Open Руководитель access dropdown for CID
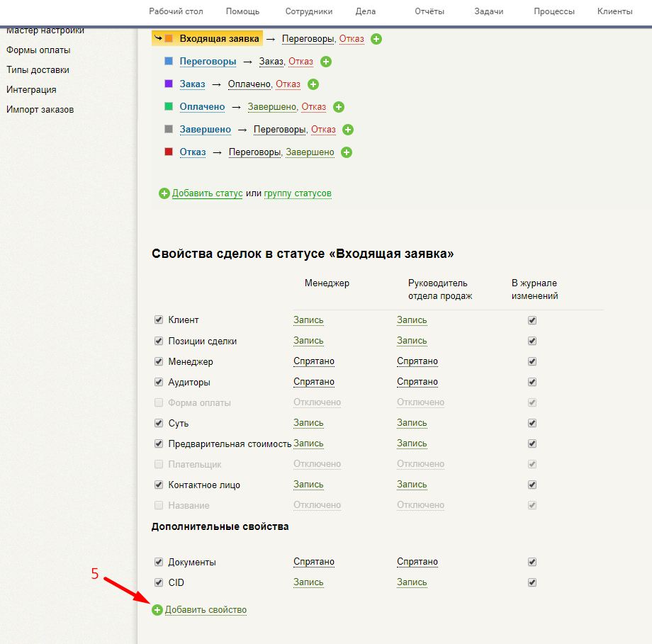This screenshot has width=652, height=644. click(x=412, y=582)
